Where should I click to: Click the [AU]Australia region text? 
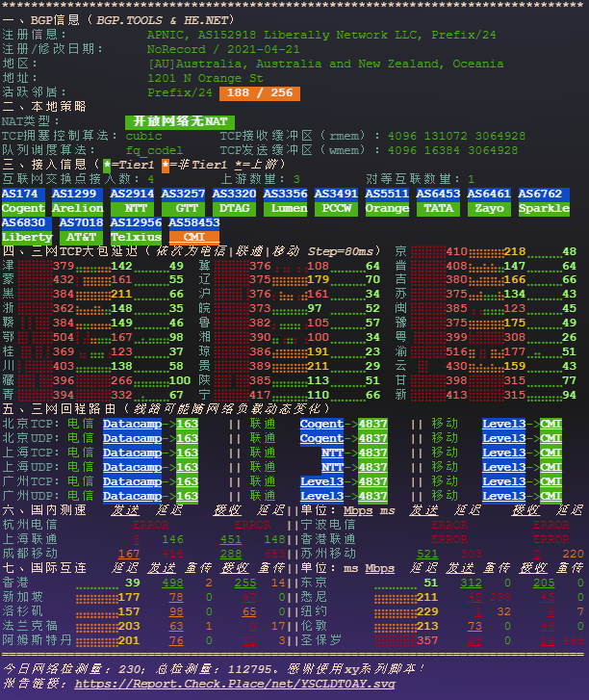pyautogui.click(x=325, y=64)
